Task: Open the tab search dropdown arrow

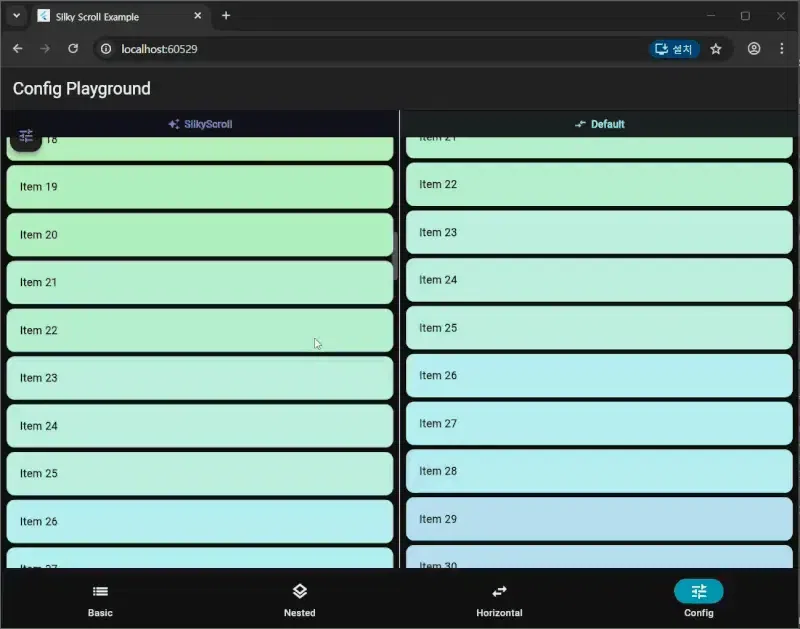Action: pyautogui.click(x=16, y=16)
